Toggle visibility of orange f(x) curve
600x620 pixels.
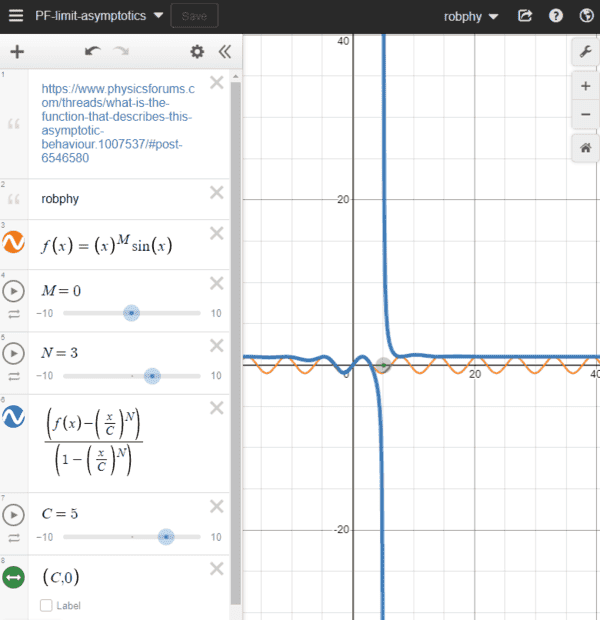[13, 242]
